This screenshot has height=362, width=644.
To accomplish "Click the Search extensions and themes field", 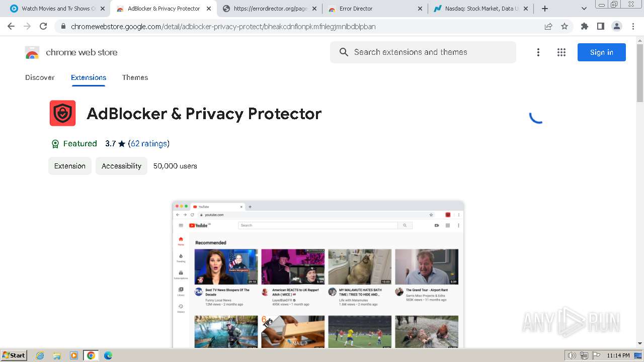I will pos(423,52).
